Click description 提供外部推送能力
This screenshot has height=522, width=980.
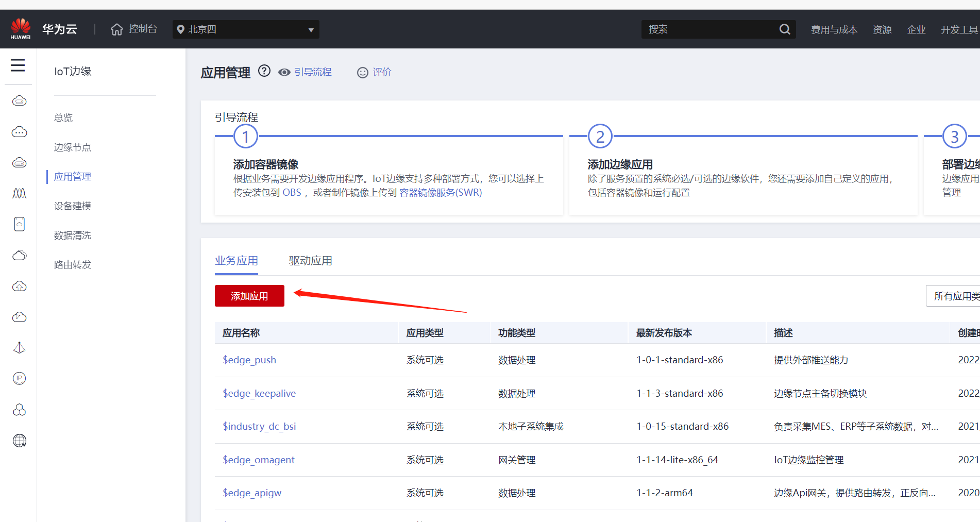tap(811, 360)
